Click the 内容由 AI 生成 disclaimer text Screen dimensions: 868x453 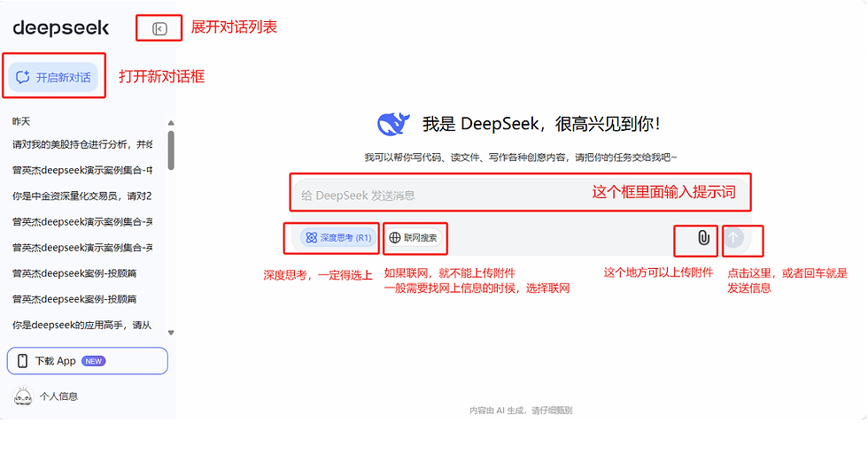pos(521,411)
